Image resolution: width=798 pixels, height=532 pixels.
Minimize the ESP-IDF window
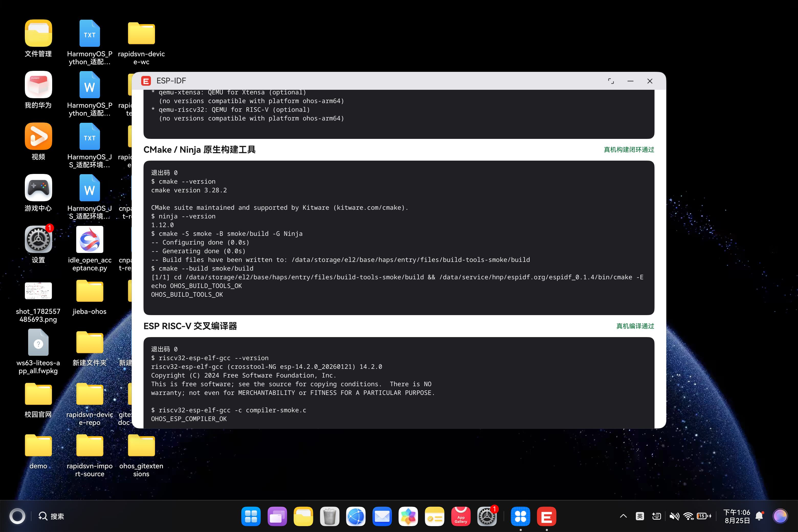630,81
